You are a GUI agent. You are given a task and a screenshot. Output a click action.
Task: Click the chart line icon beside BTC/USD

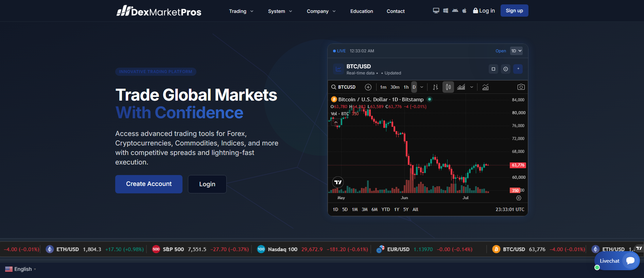tap(338, 69)
